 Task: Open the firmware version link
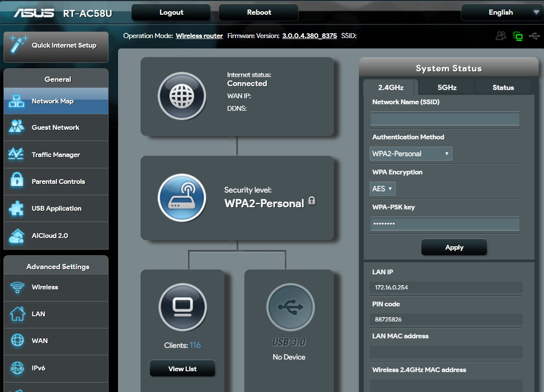309,36
